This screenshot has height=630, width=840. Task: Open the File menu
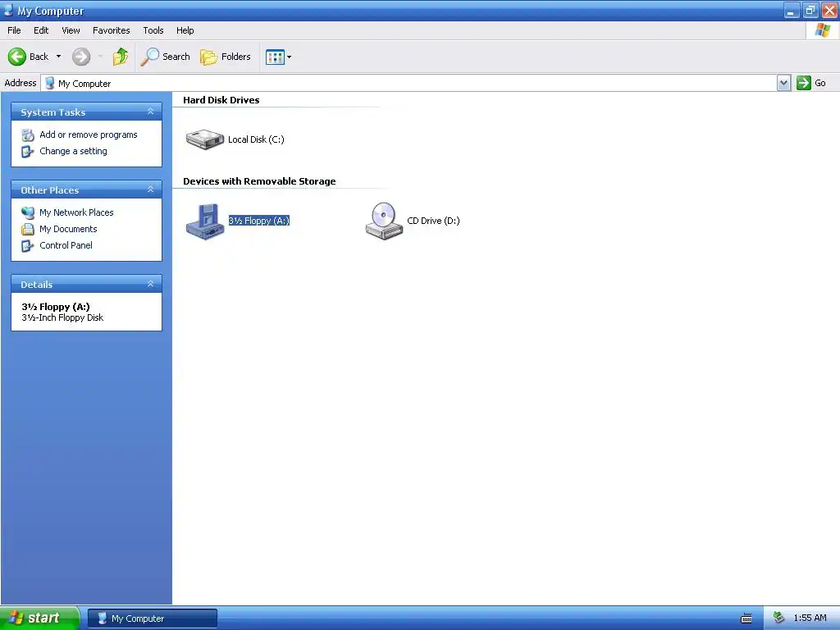coord(14,30)
